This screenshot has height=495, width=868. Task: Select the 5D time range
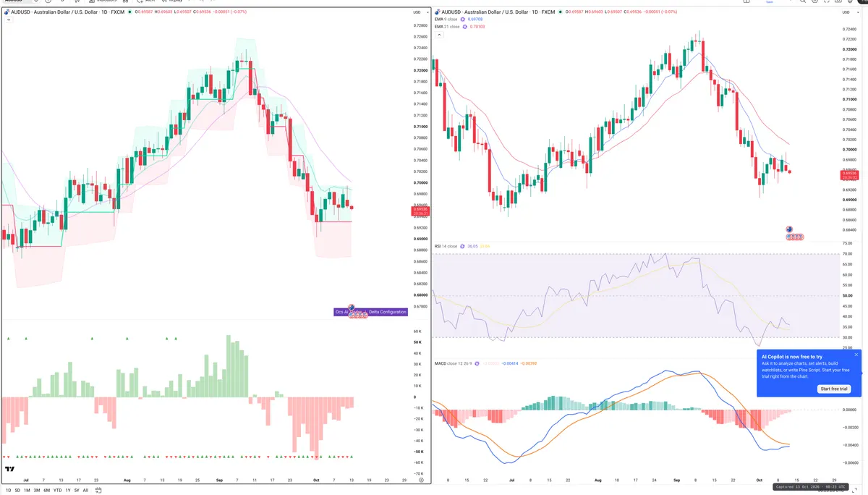click(x=18, y=490)
